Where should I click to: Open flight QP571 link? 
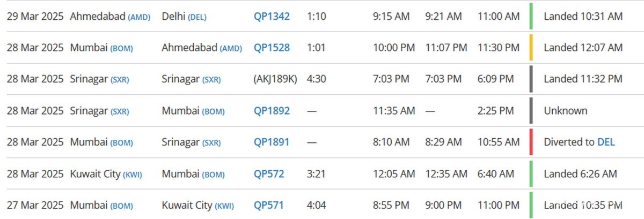coord(268,205)
